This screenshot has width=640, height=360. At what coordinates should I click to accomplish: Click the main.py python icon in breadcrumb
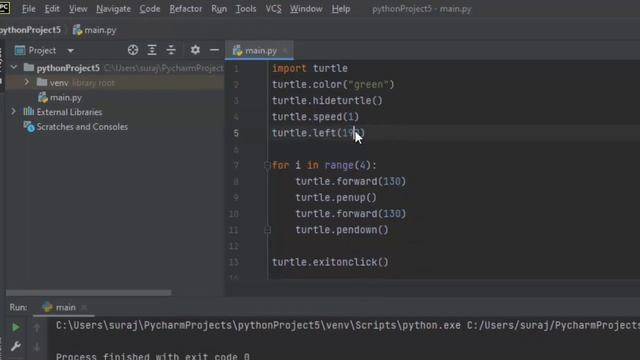pos(77,30)
